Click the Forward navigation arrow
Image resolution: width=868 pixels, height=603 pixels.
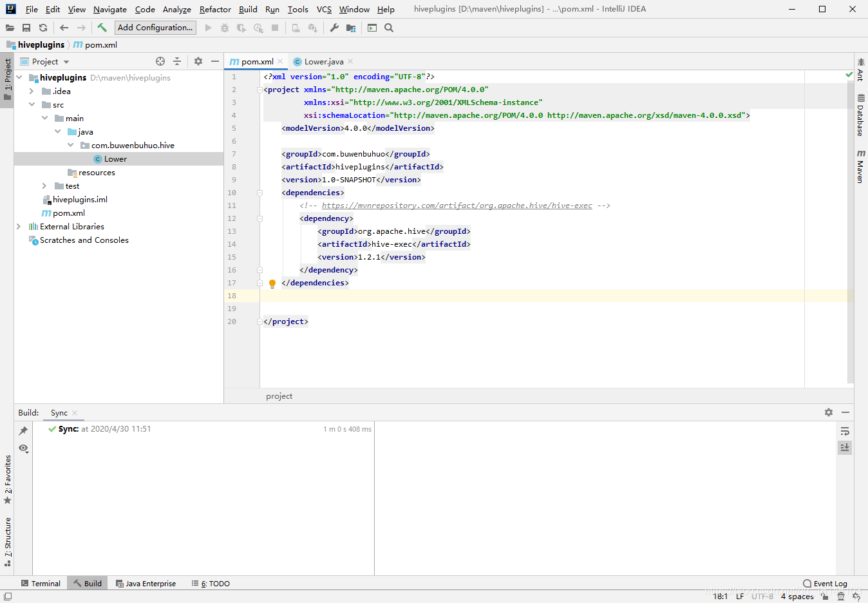(81, 28)
